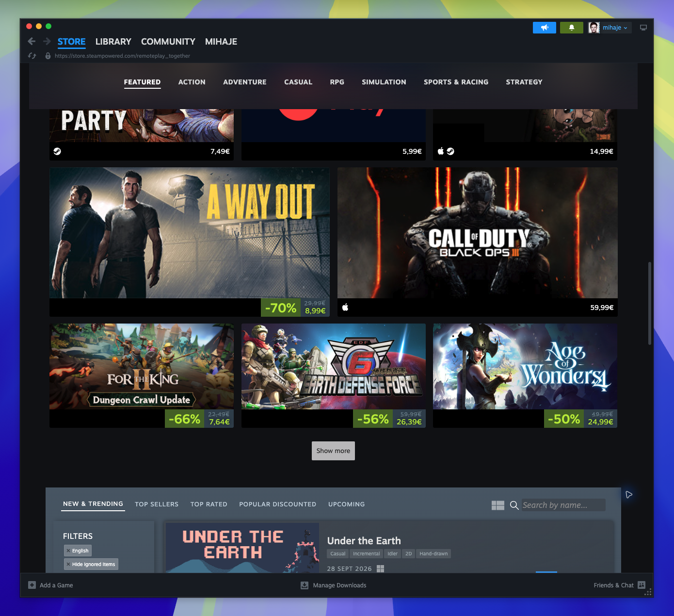Open the blue announcements megaphone button
Screen dimensions: 674x616
pyautogui.click(x=545, y=28)
